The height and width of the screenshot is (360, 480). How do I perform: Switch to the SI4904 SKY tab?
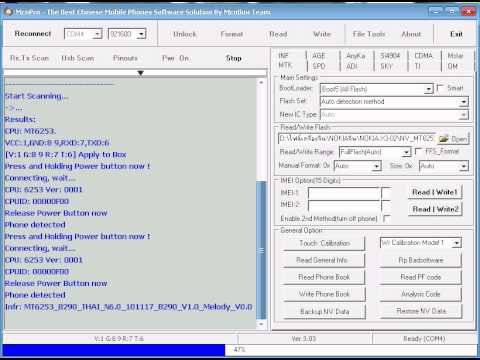(x=390, y=60)
